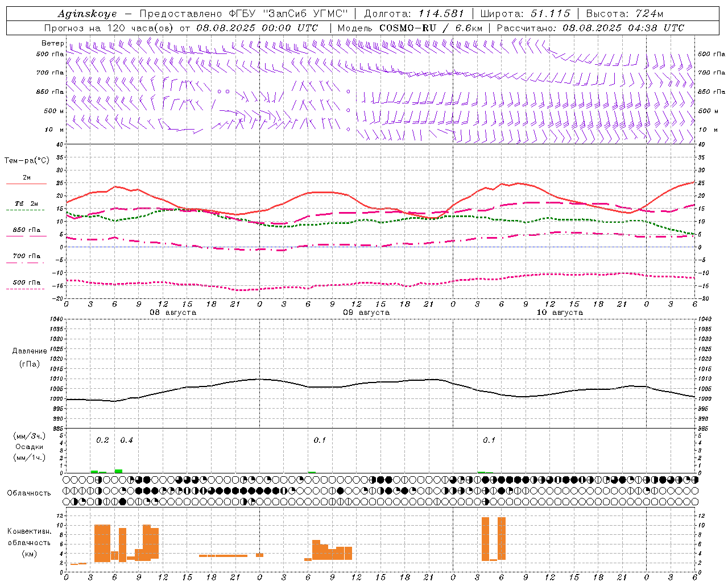Click the "0.1" precipitation value above 10 августа
Screen dimensions: 728x582
(489, 440)
